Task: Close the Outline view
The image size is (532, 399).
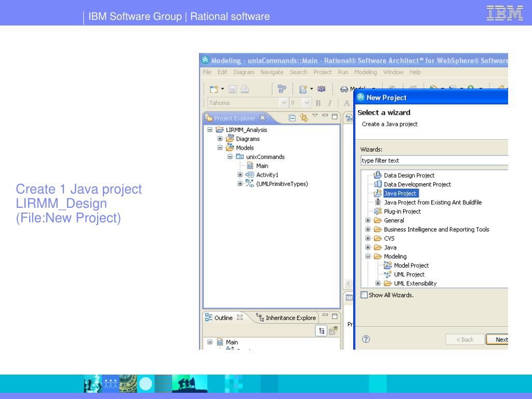Action: click(240, 317)
